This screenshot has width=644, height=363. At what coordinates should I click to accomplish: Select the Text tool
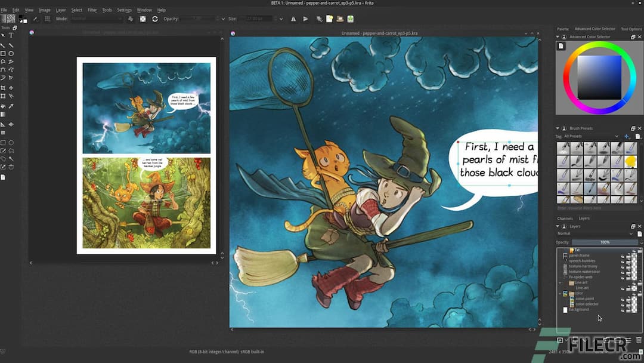[10, 35]
